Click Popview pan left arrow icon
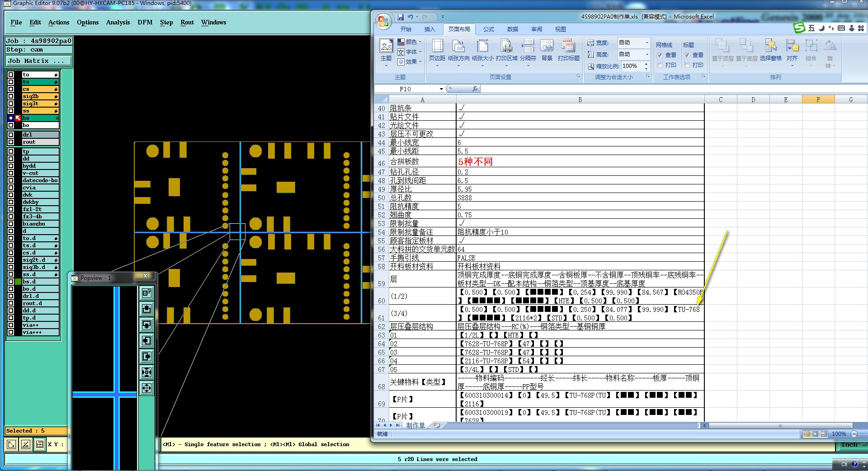 pyautogui.click(x=146, y=340)
